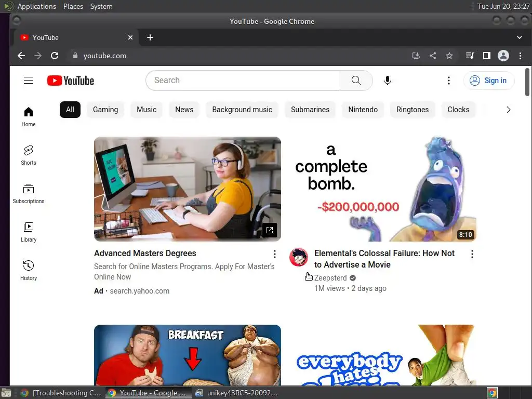Select the Background music chip
This screenshot has height=399, width=532.
click(x=242, y=110)
